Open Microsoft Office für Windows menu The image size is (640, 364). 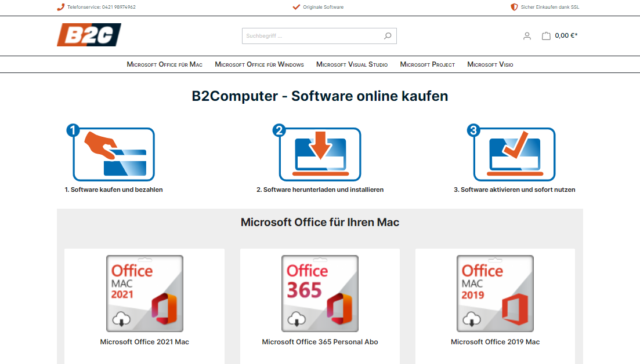coord(259,64)
